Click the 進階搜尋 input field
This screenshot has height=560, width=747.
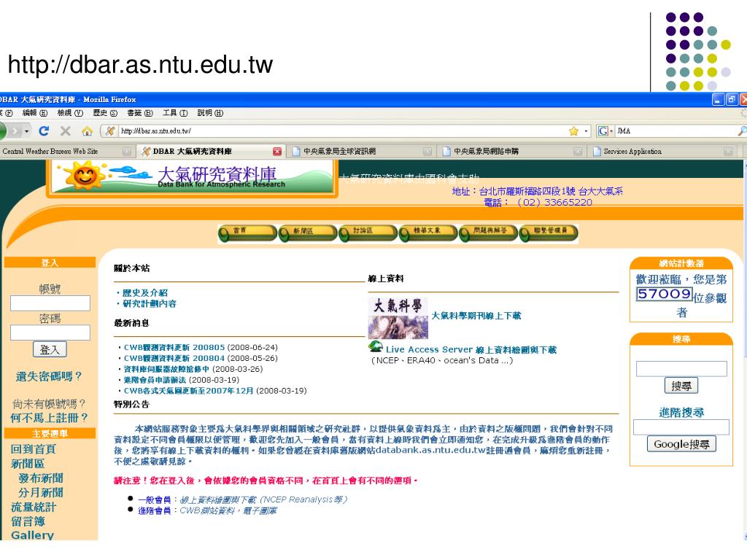[x=681, y=427]
